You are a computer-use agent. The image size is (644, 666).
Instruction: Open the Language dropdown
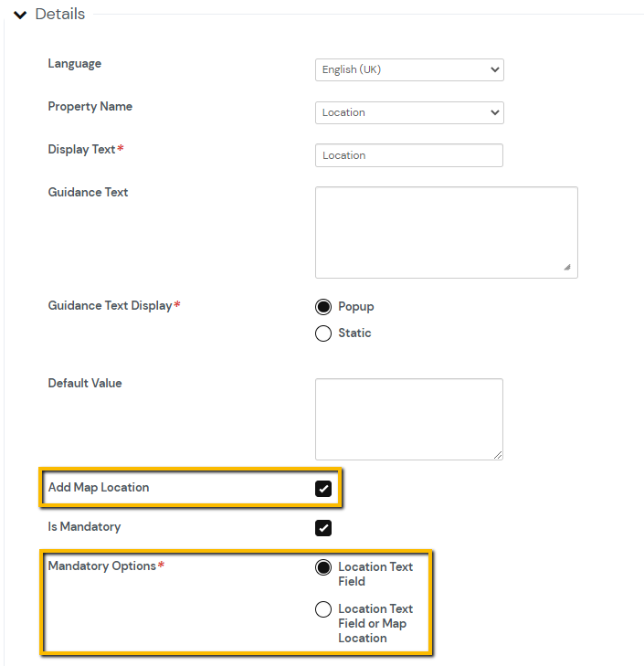coord(408,69)
